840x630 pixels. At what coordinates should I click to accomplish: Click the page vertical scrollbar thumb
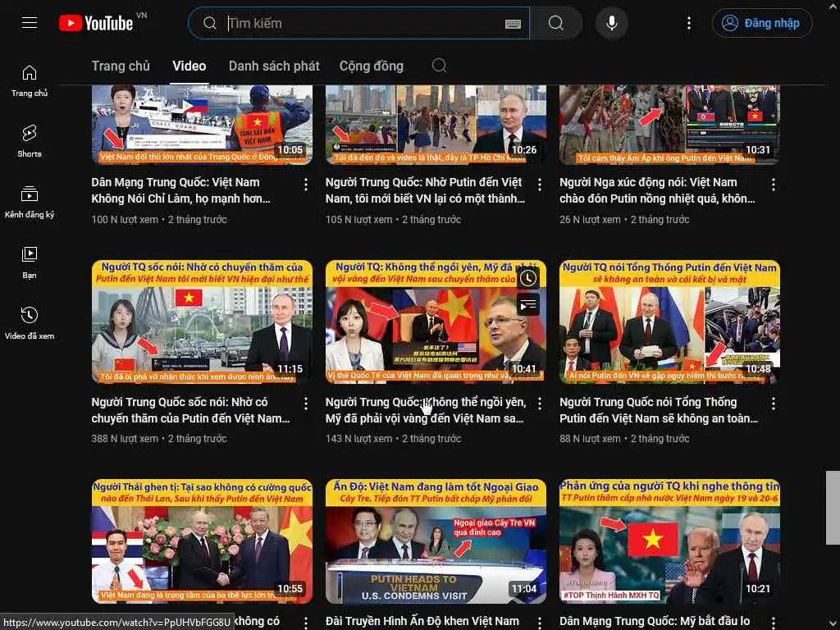pyautogui.click(x=833, y=507)
